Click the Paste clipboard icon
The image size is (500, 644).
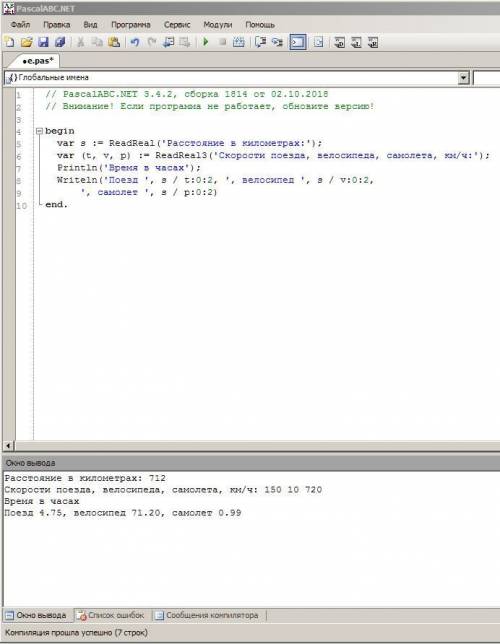click(x=114, y=42)
